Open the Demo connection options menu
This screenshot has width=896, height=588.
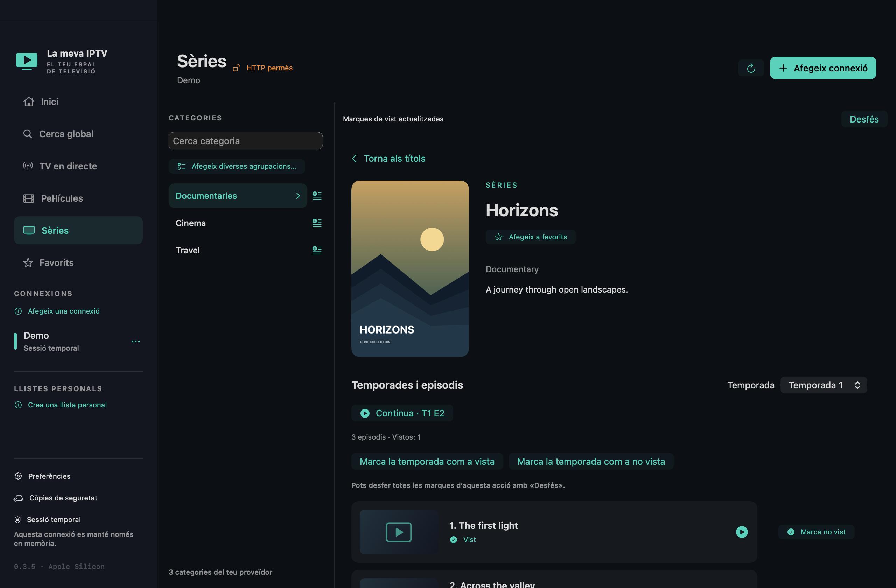(x=135, y=342)
